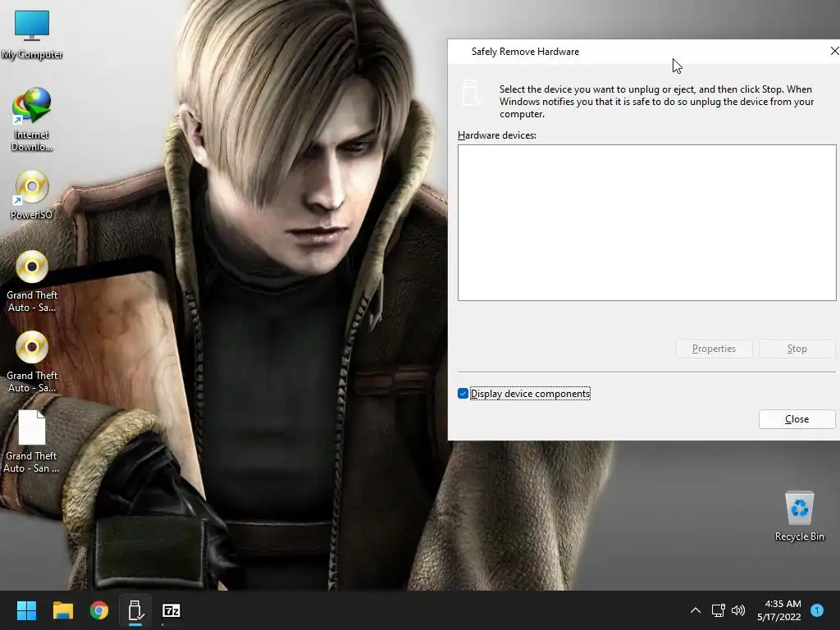Screen dimensions: 840x630
Task: Open File Explorer from taskbar
Action: 62,610
